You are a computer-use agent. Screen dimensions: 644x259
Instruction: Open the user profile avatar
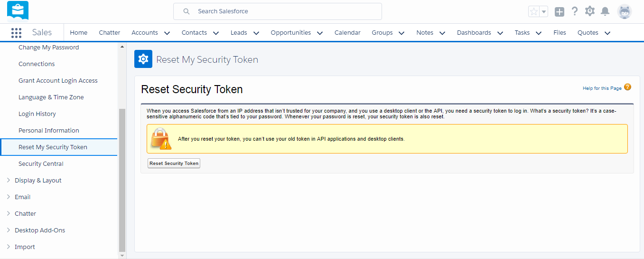(x=625, y=11)
